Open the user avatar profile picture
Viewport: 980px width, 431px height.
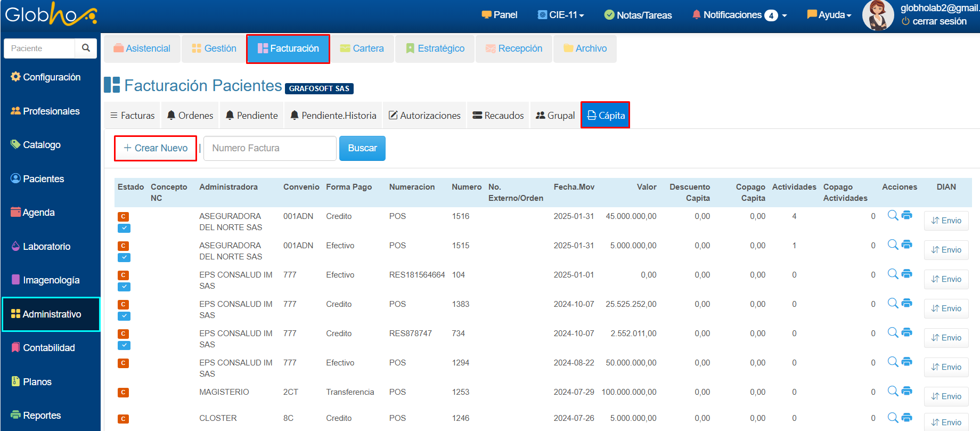point(878,15)
